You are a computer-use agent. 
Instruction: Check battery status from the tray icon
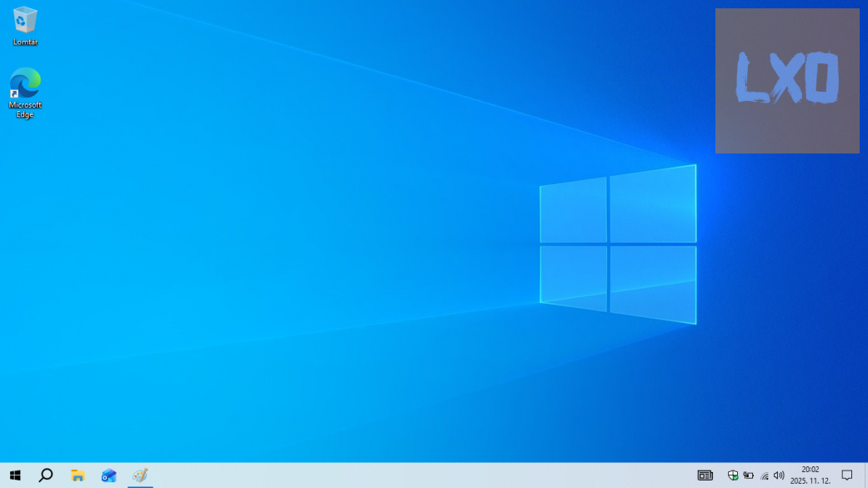pos(747,475)
